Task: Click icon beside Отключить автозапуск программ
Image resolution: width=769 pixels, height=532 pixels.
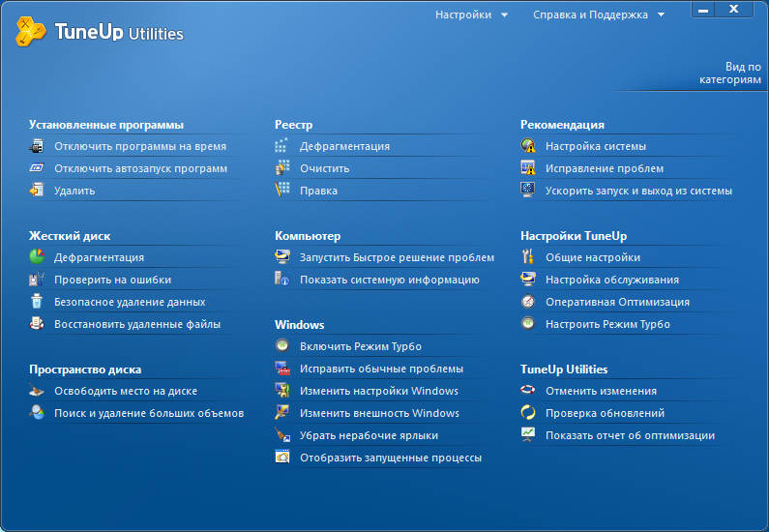Action: click(37, 167)
